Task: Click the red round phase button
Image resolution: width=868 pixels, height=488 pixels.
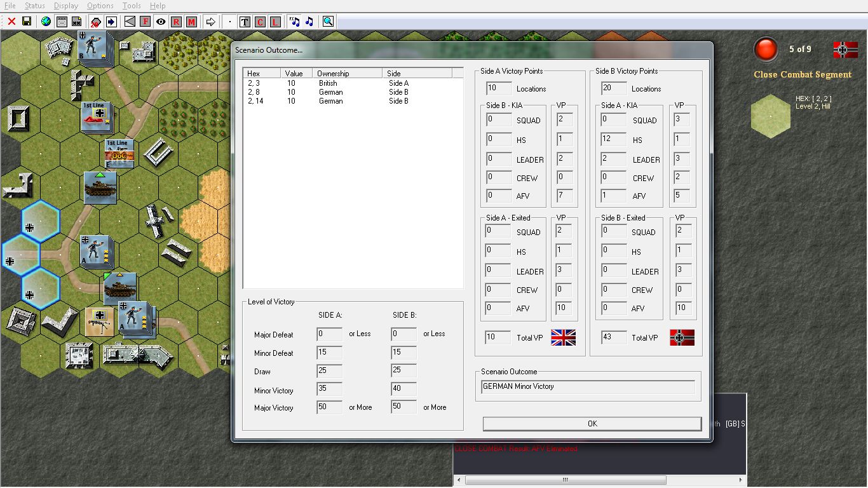Action: click(766, 50)
